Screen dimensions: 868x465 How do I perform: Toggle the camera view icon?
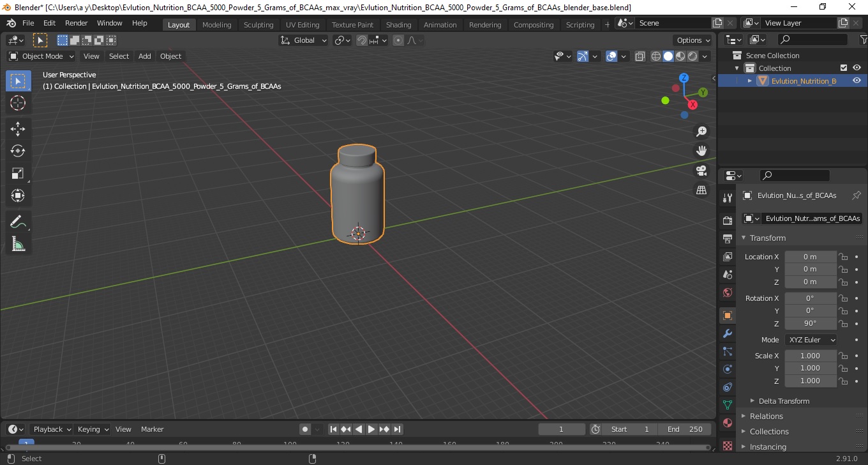click(701, 171)
